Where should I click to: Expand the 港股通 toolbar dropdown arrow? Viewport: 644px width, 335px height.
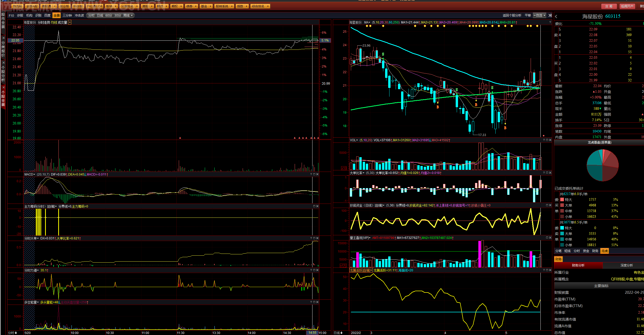click(55, 6)
